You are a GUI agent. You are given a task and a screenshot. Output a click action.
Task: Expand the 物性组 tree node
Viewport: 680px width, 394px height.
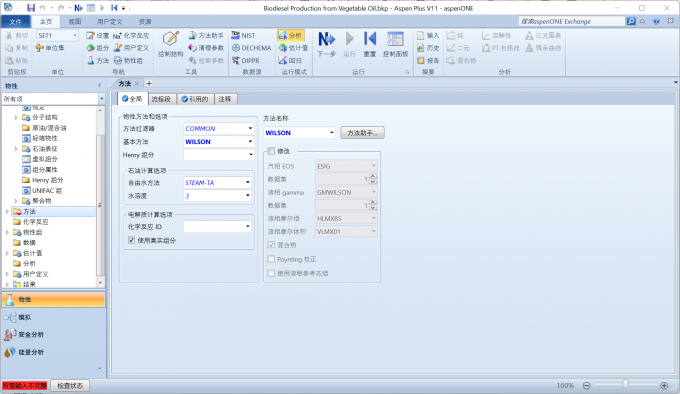[7, 232]
